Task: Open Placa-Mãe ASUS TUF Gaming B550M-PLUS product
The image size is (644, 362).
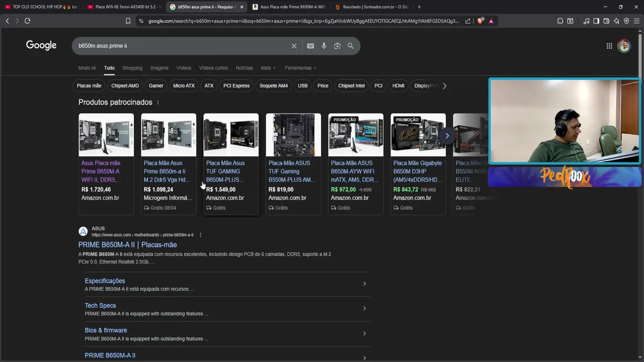Action: (293, 164)
